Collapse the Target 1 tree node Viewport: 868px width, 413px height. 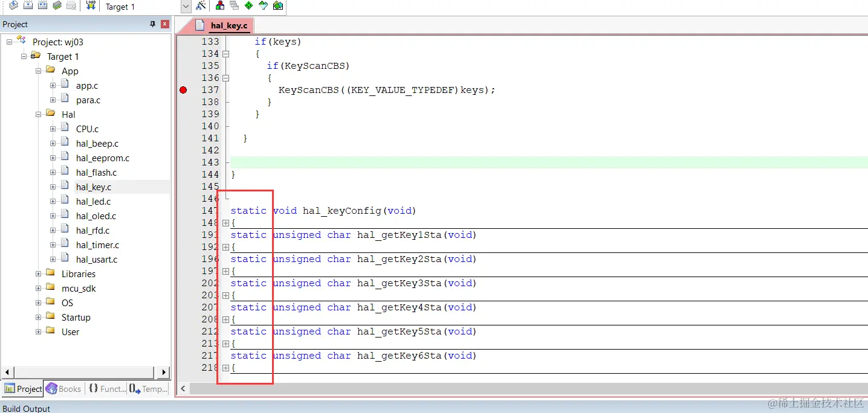pyautogui.click(x=24, y=56)
